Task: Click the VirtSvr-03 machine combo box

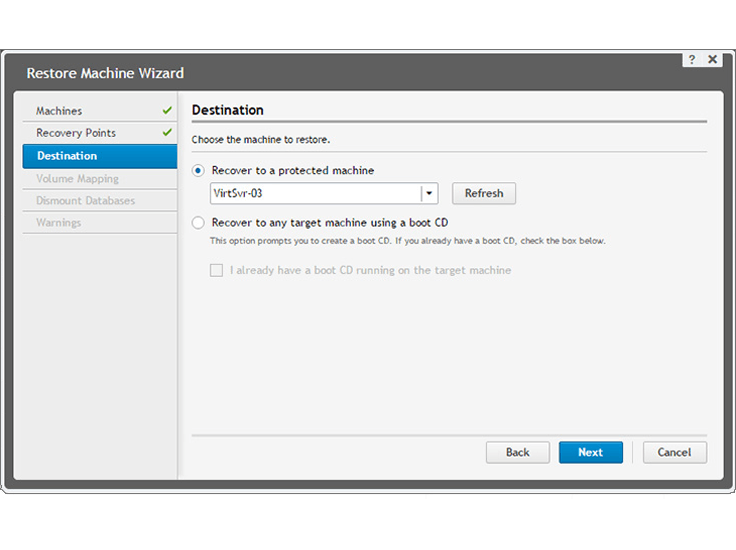Action: [315, 194]
